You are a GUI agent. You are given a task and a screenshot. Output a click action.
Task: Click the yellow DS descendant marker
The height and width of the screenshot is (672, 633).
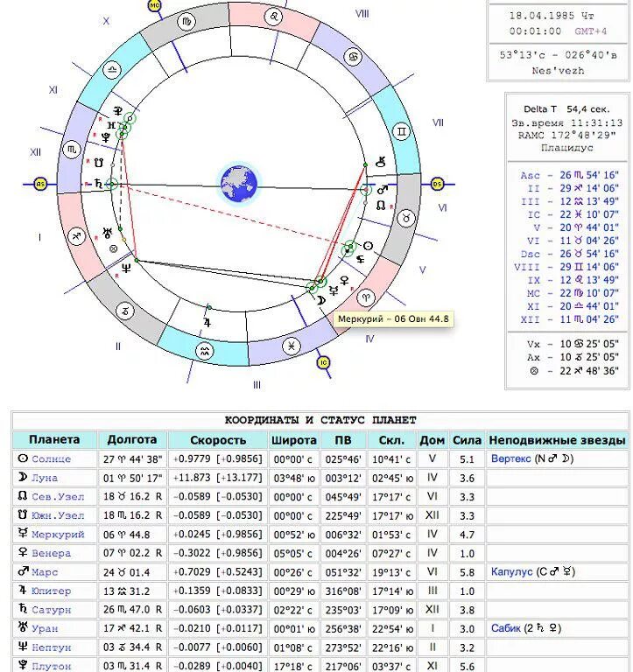click(437, 184)
